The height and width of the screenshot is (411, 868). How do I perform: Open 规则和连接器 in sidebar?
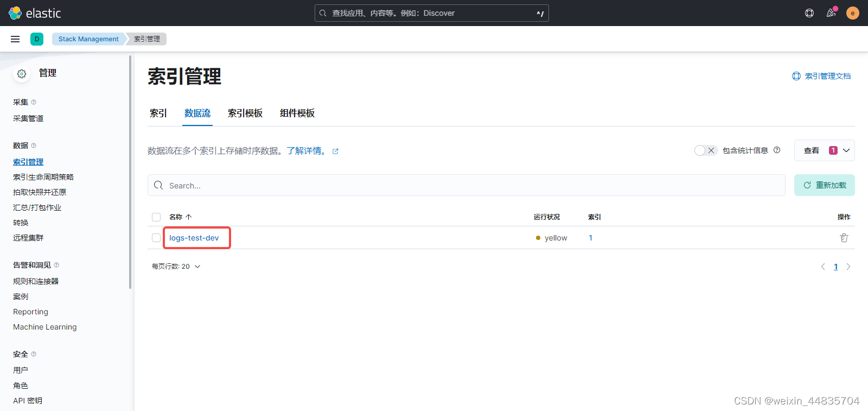point(36,281)
